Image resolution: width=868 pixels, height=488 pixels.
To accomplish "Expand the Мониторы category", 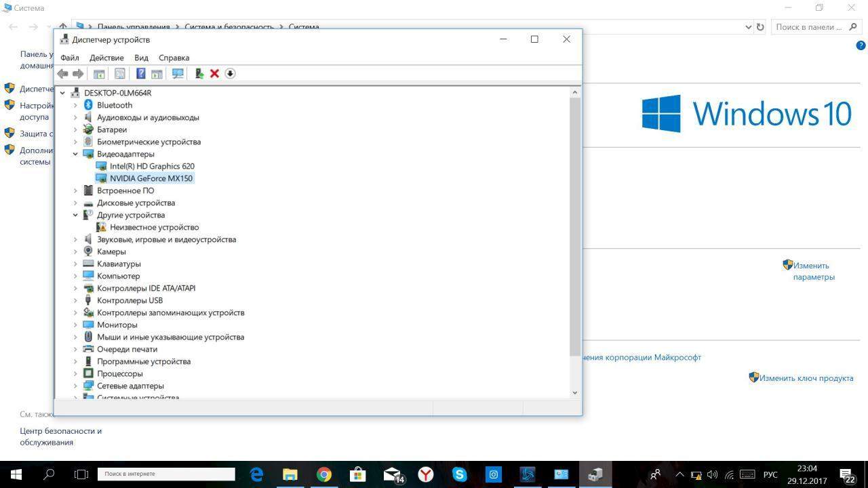I will click(x=75, y=325).
